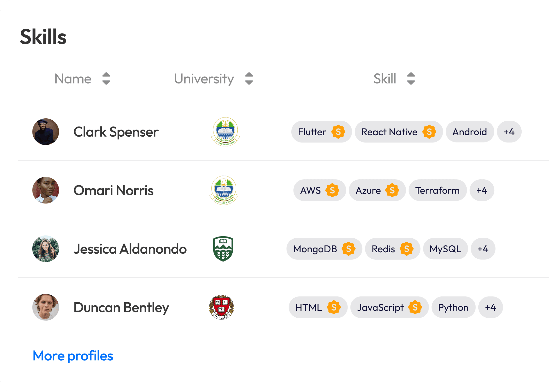Click the verified badge on Flutter skill
Viewport: 549px width, 392px height.
tap(339, 132)
